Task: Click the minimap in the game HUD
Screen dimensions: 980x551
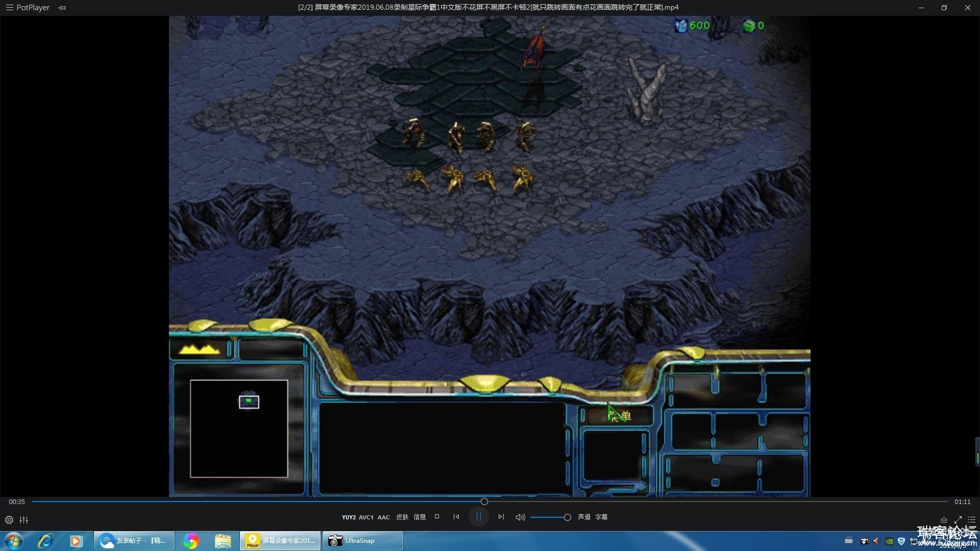Action: click(239, 429)
